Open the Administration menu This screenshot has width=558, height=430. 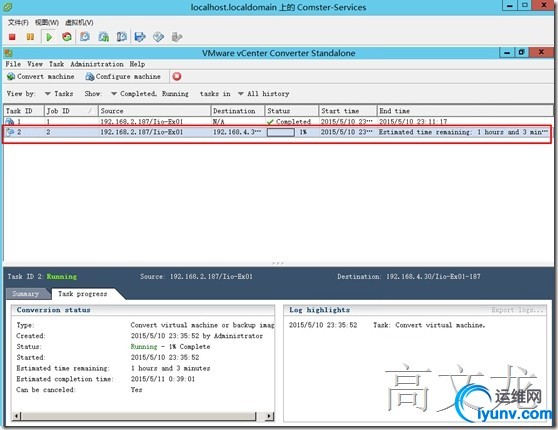[x=97, y=64]
